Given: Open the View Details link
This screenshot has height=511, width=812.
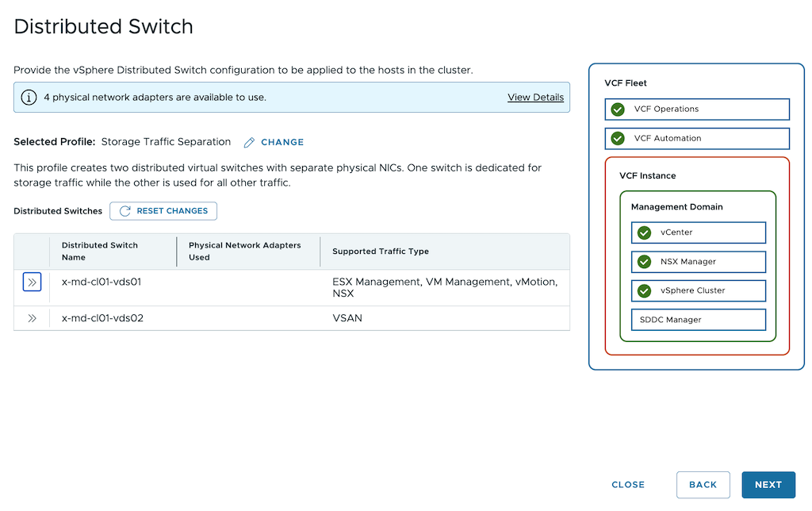Looking at the screenshot, I should [x=535, y=98].
